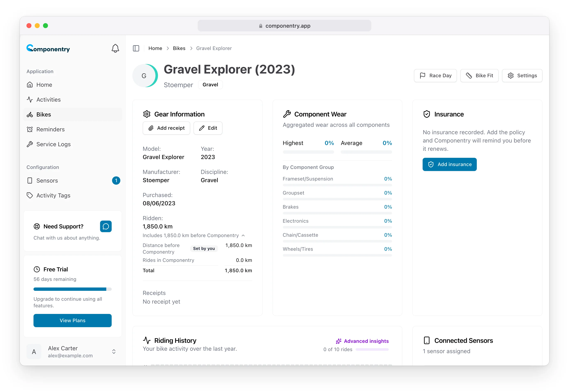Click the Add insurance button
This screenshot has width=569, height=392.
tap(449, 164)
